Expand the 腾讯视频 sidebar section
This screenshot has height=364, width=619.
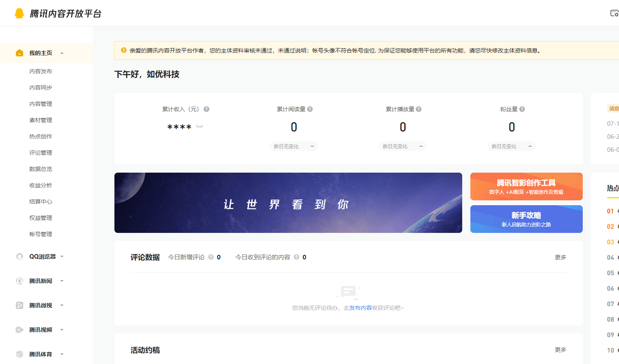click(62, 330)
